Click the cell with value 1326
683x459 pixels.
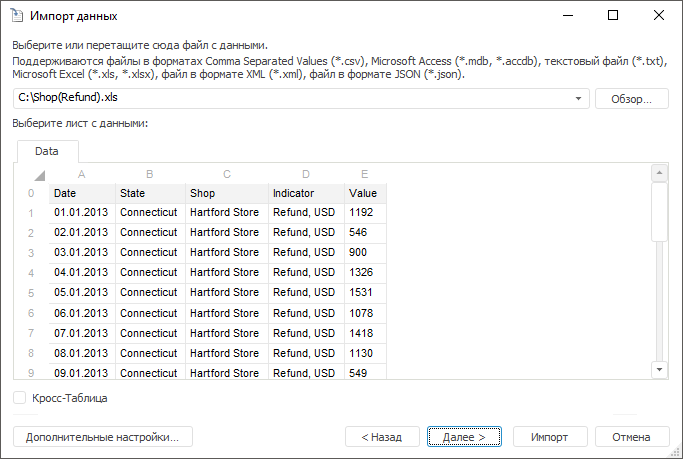pyautogui.click(x=364, y=272)
